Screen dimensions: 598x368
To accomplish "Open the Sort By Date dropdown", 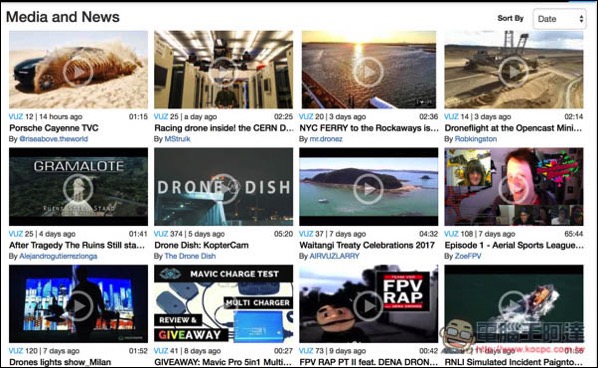I will pyautogui.click(x=559, y=19).
